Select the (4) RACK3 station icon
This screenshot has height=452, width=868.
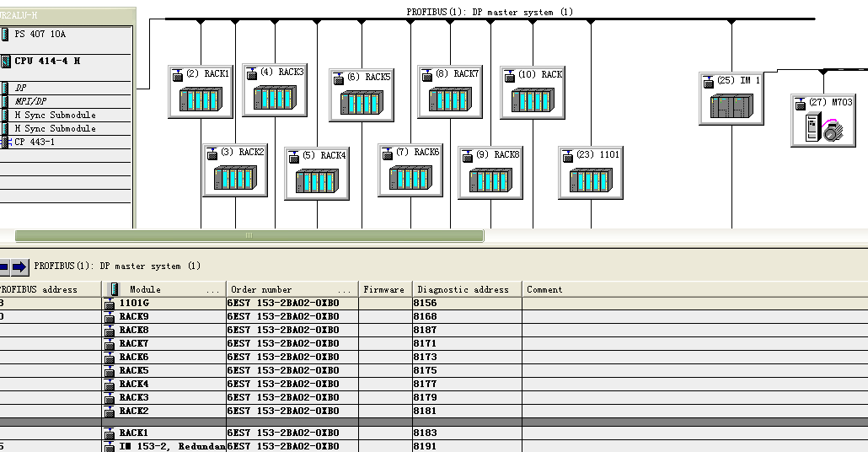[275, 90]
